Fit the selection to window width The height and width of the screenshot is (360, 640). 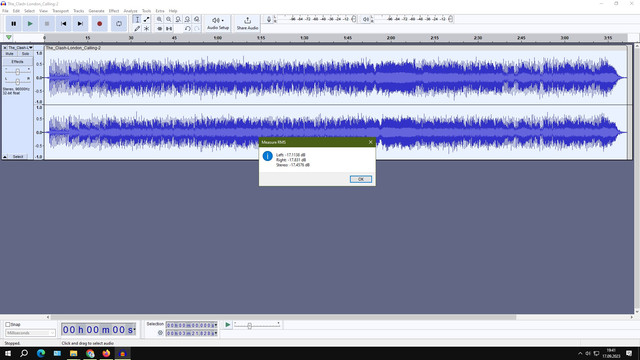click(178, 19)
